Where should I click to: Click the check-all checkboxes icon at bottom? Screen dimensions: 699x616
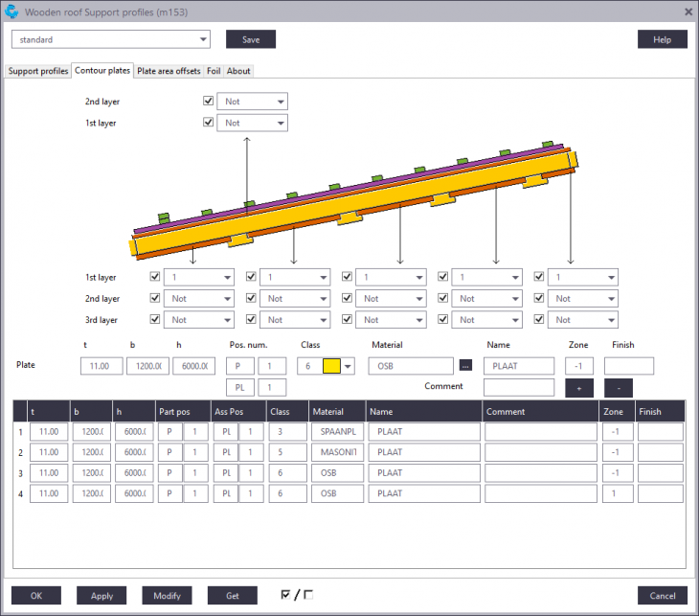click(x=285, y=595)
